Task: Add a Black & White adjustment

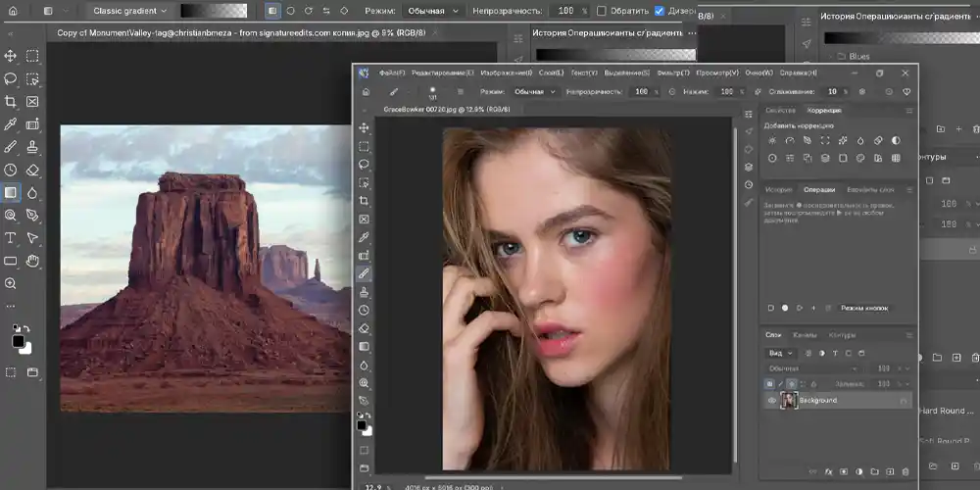Action: (x=896, y=140)
